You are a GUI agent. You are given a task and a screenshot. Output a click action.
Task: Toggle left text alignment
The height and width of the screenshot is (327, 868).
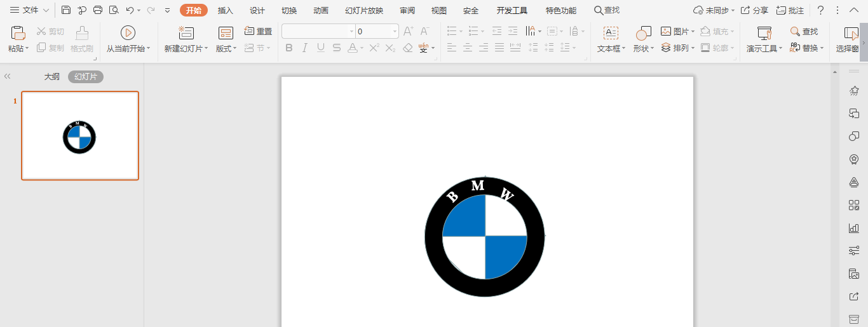pyautogui.click(x=452, y=48)
